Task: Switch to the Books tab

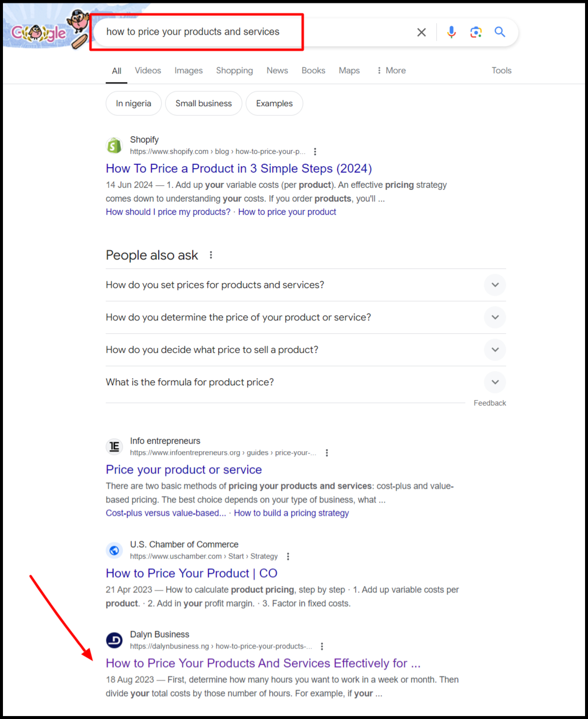Action: point(313,70)
